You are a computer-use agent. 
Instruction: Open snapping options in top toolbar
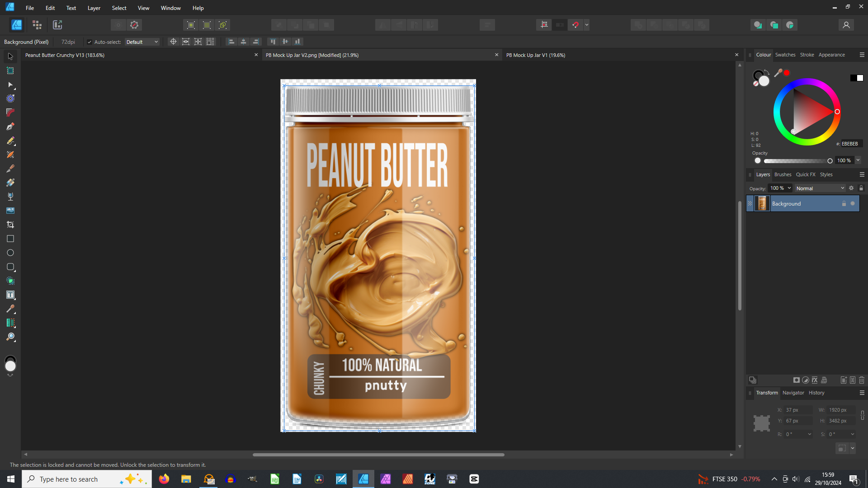pyautogui.click(x=575, y=25)
